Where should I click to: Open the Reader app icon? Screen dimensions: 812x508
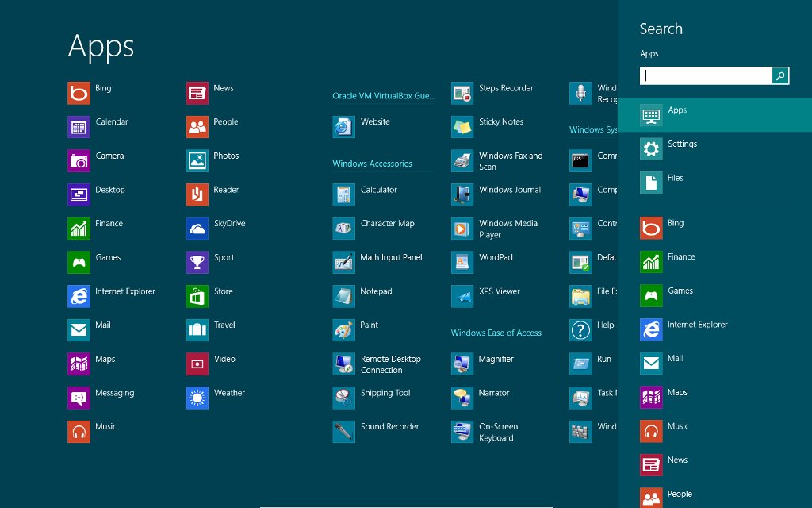pyautogui.click(x=197, y=195)
